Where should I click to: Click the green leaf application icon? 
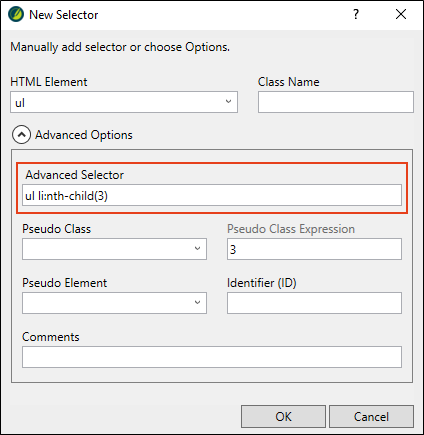(x=16, y=15)
